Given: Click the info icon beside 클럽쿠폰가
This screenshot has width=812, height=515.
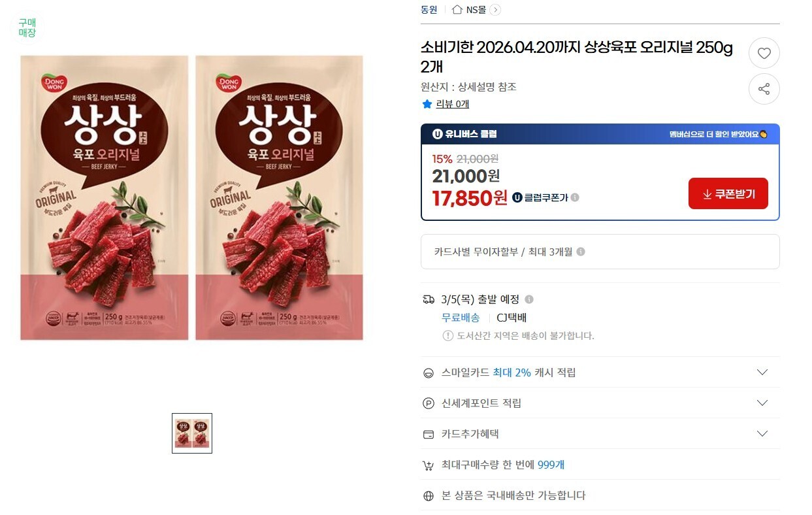Looking at the screenshot, I should 575,197.
